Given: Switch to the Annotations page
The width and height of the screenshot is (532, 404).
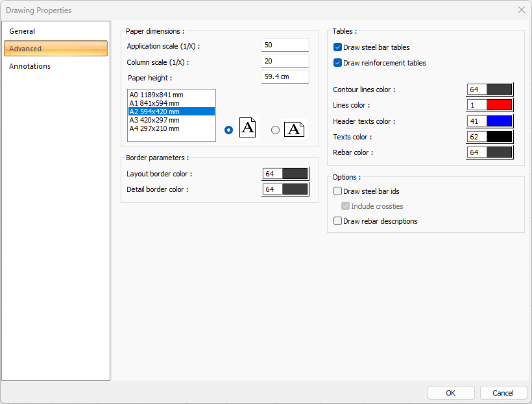Looking at the screenshot, I should pyautogui.click(x=30, y=66).
